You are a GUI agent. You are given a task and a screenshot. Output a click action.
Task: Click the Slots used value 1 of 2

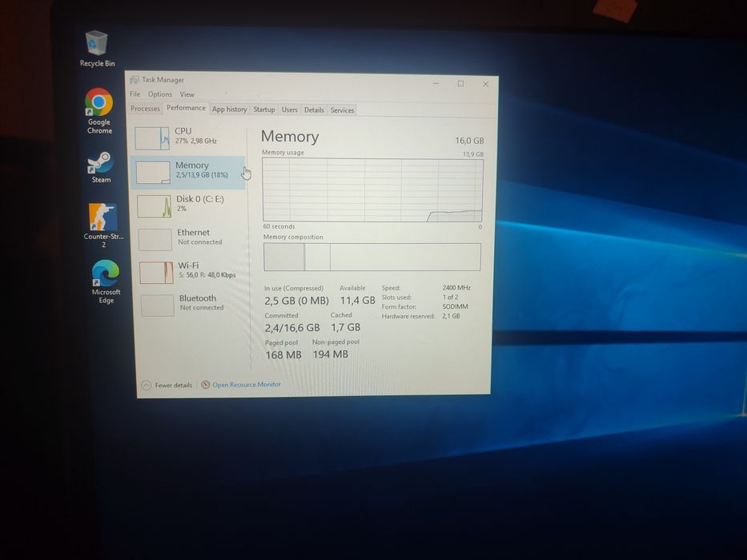450,297
